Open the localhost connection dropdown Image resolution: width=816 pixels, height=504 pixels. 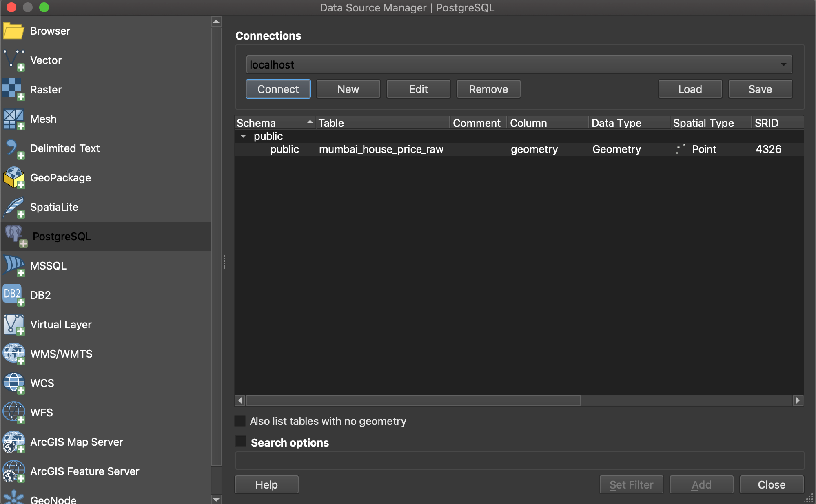pos(519,64)
